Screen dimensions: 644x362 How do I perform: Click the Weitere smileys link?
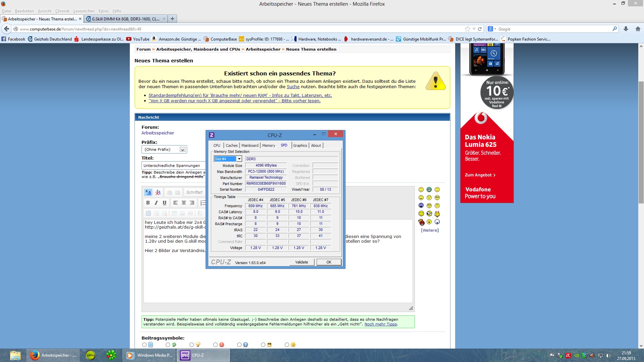coord(430,230)
